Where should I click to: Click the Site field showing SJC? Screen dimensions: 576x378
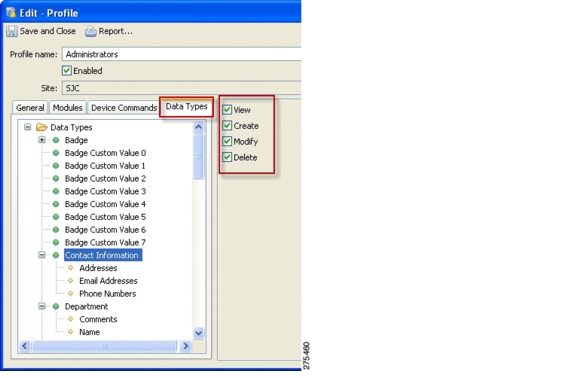click(182, 88)
